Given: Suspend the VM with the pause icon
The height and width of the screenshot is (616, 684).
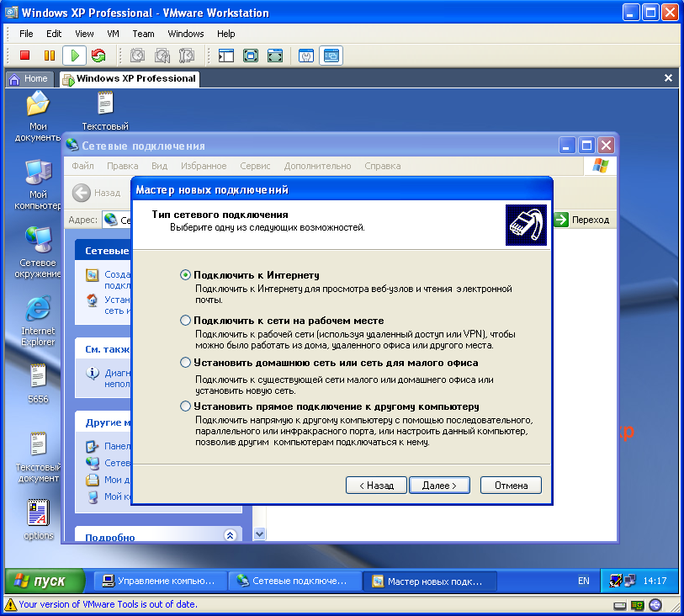Looking at the screenshot, I should tap(50, 56).
